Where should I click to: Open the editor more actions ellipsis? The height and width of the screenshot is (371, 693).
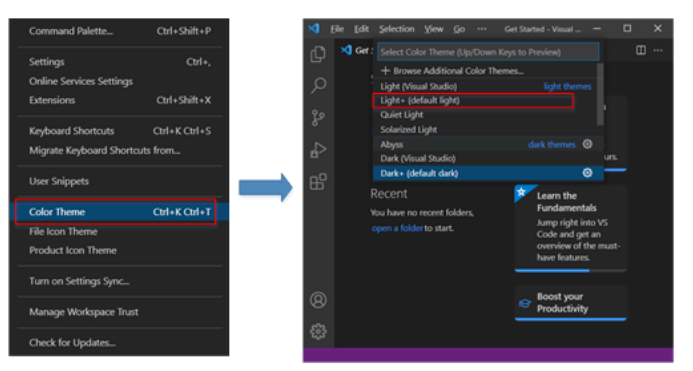(x=658, y=50)
